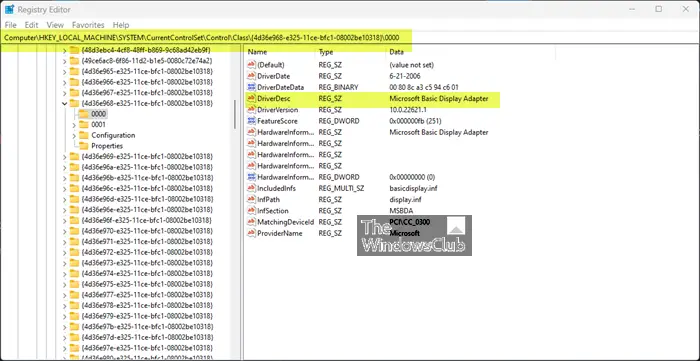Click folder icon of {49ce6ac8-6f86-11d2-b1e5-0080c72e74a2}
Viewport: 700px width, 361px height.
click(x=74, y=61)
